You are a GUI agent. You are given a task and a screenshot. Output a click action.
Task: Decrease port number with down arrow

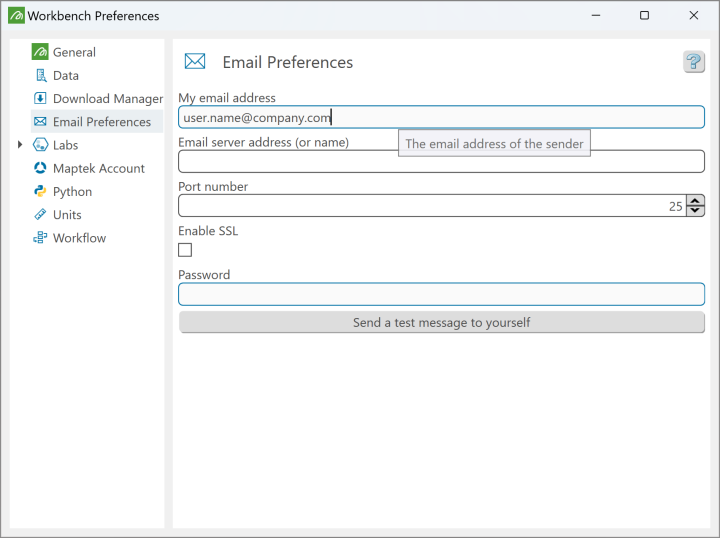tap(696, 211)
